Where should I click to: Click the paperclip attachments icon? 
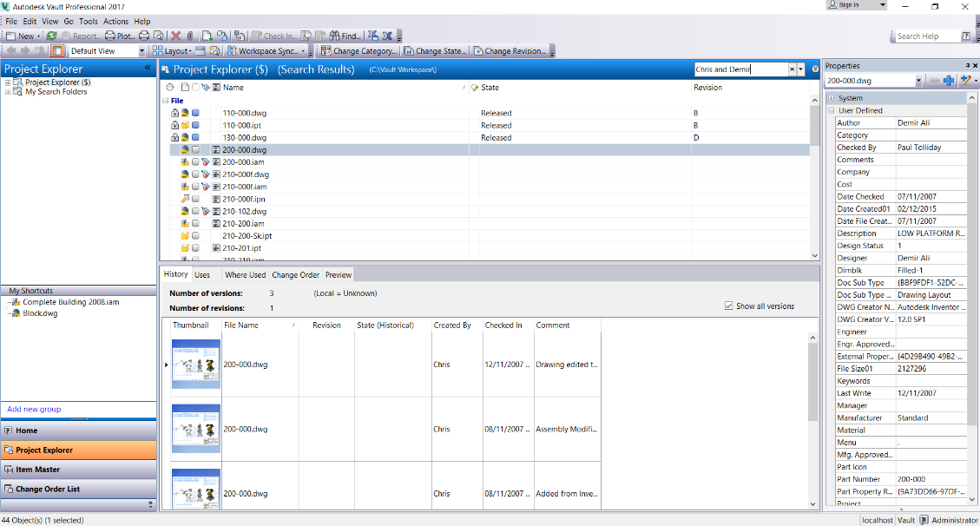[x=190, y=36]
